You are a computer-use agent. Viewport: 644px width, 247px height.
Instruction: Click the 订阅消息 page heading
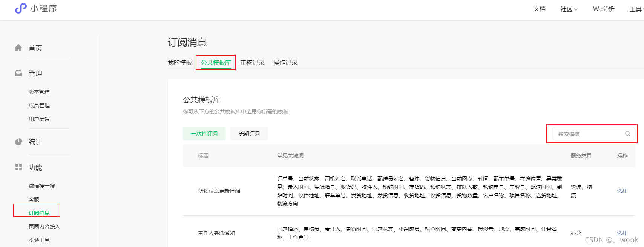(187, 42)
